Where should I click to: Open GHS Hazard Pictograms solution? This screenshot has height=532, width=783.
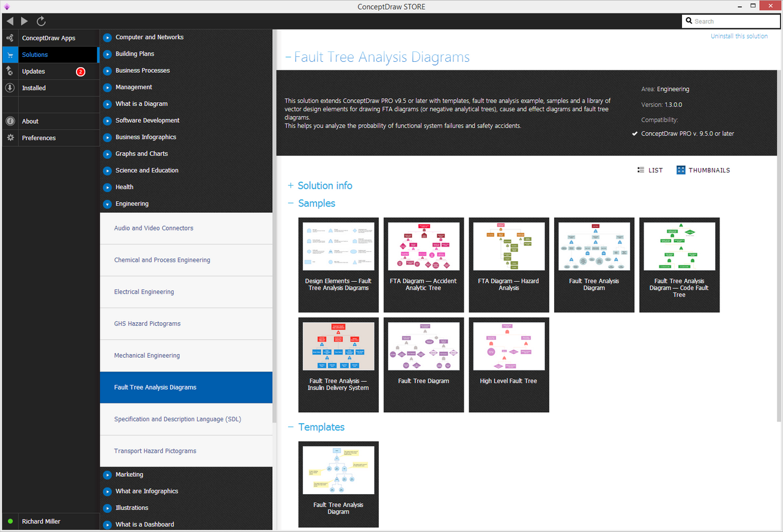[x=186, y=323]
